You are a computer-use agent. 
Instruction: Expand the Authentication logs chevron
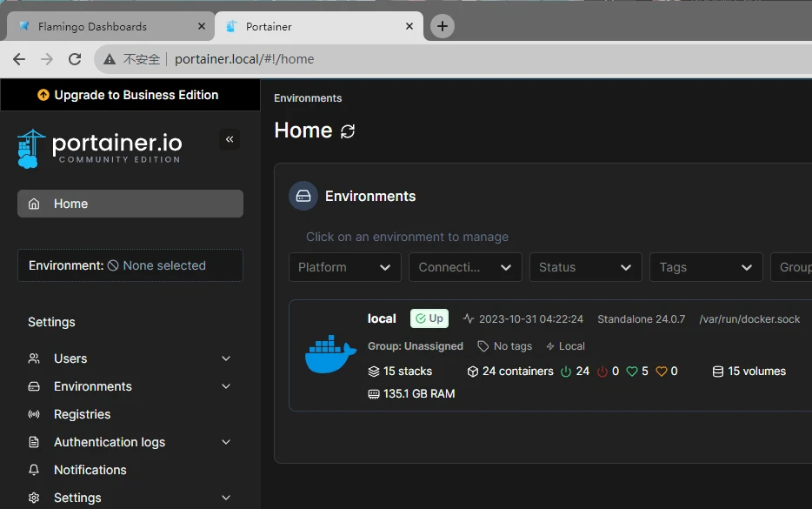[x=226, y=442]
